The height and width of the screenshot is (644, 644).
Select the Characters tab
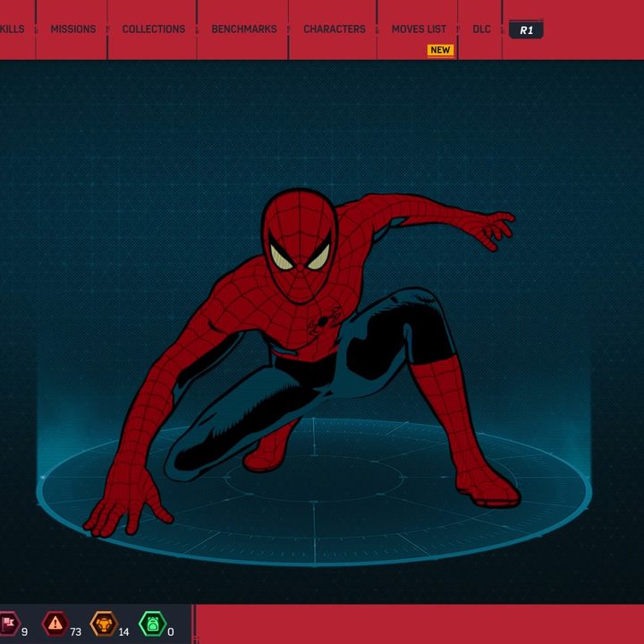[x=335, y=30]
